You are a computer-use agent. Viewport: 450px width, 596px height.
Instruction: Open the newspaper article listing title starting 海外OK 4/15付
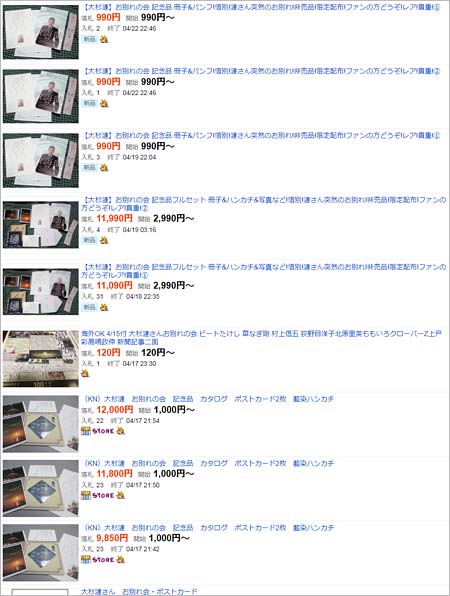point(262,338)
